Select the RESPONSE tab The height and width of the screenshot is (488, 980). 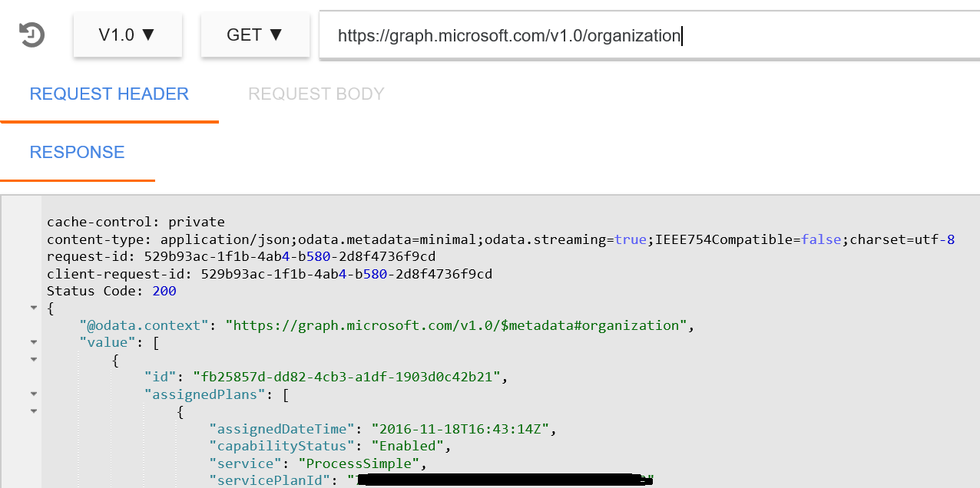[x=77, y=153]
